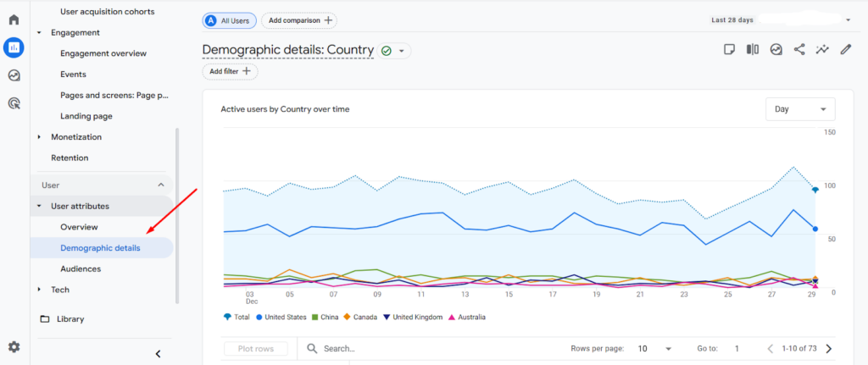Click the Add comparison button
The width and height of the screenshot is (868, 365).
coord(297,20)
